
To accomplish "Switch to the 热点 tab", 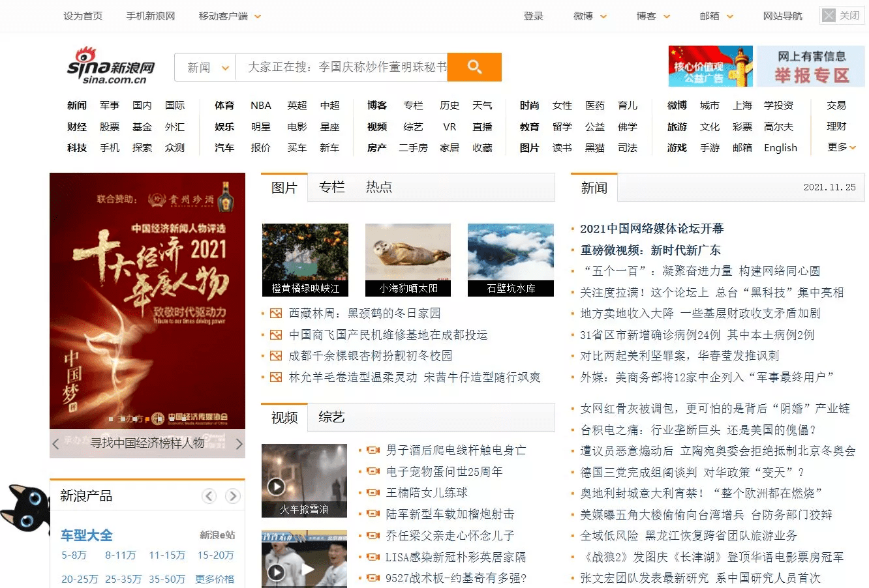I will click(x=379, y=188).
